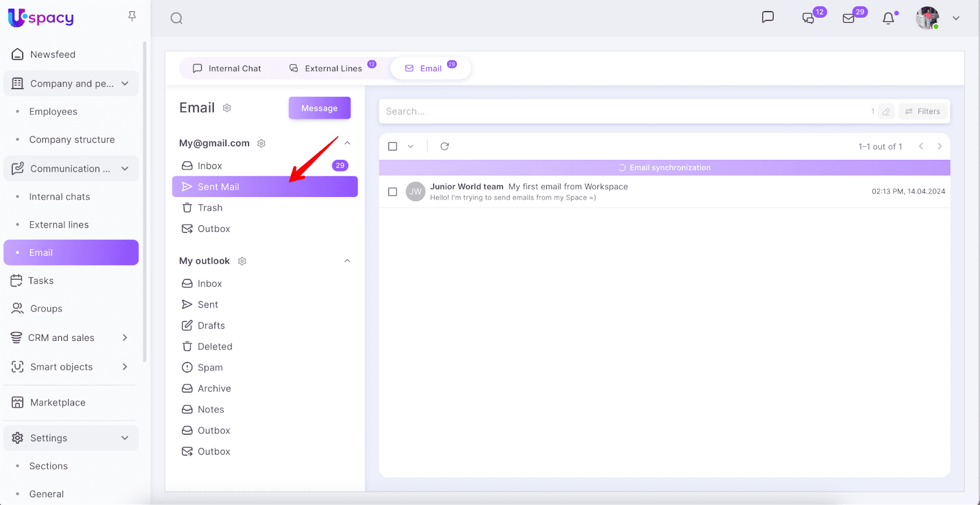Check the select all emails checkbox
980x505 pixels.
click(393, 146)
